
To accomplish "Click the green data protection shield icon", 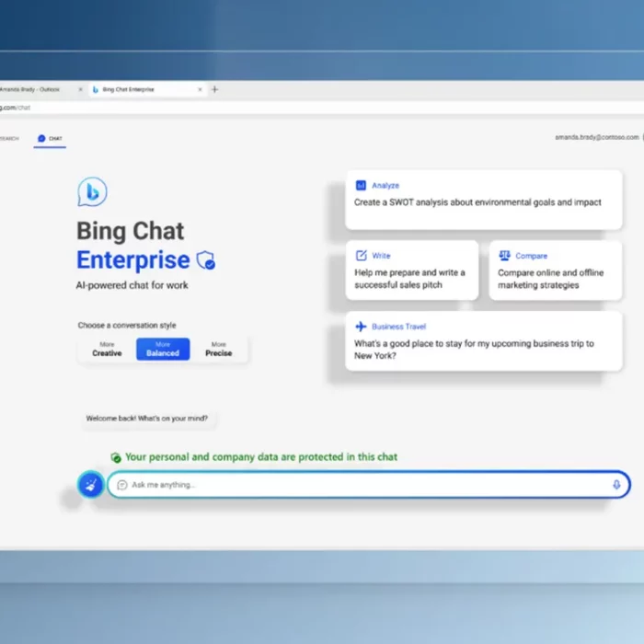I will tap(116, 457).
